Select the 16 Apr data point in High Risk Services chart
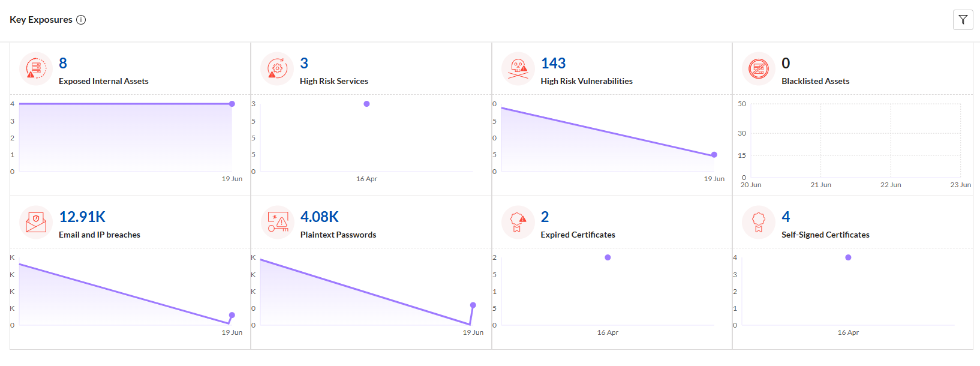The height and width of the screenshot is (366, 980). point(366,104)
